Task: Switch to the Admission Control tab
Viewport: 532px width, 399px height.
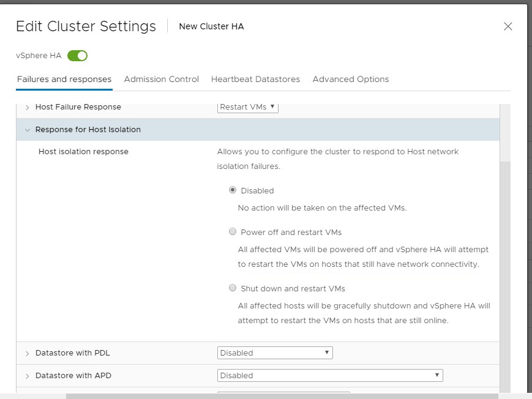Action: click(162, 79)
